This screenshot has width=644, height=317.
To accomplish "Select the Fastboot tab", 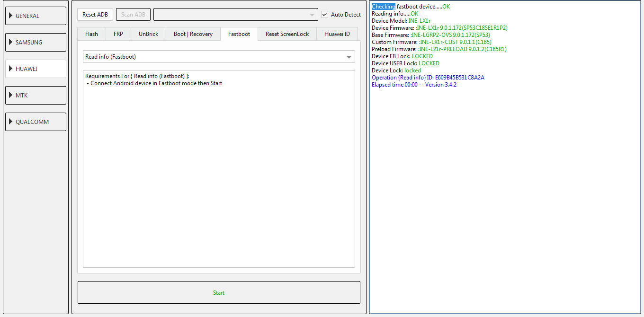I will click(239, 34).
